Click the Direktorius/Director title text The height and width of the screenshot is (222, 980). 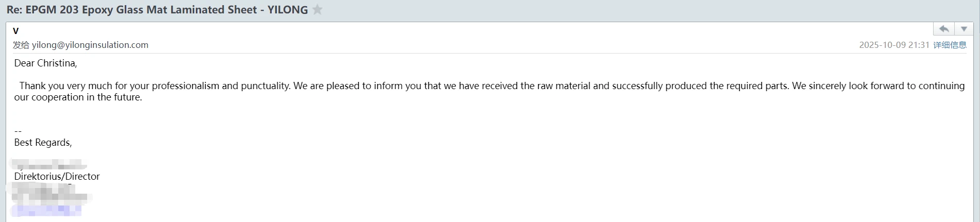click(57, 176)
